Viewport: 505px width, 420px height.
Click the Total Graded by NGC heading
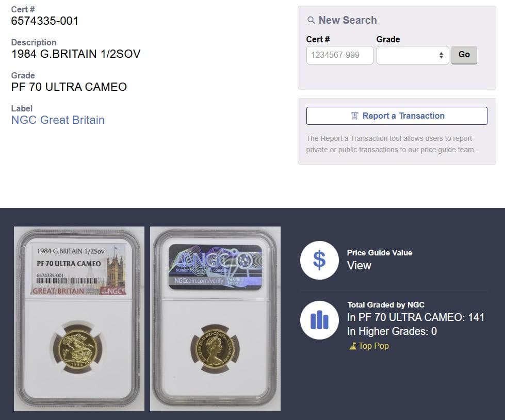click(386, 305)
